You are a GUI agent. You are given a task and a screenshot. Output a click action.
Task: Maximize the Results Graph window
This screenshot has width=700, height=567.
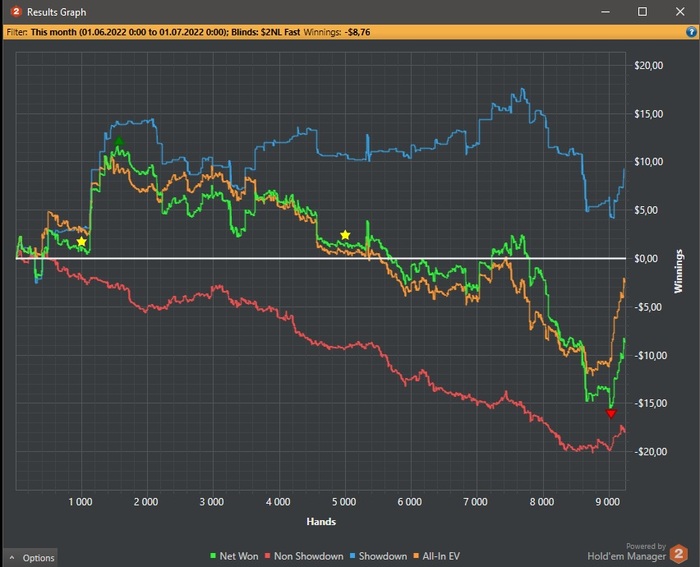coord(642,12)
